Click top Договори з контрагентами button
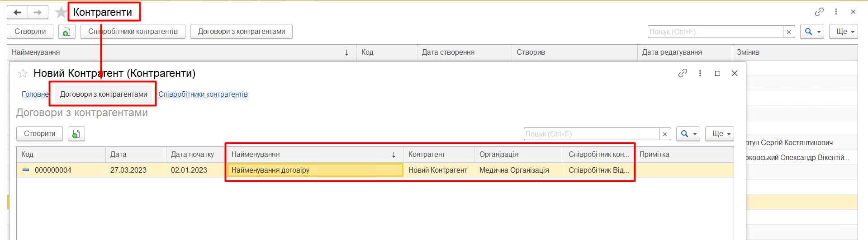868x240 pixels. click(241, 32)
